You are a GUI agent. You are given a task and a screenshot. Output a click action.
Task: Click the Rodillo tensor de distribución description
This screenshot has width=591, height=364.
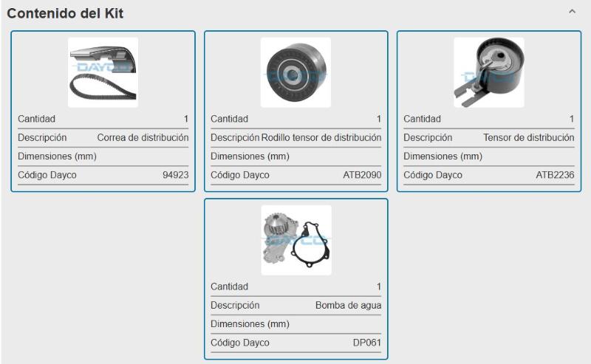pyautogui.click(x=321, y=137)
